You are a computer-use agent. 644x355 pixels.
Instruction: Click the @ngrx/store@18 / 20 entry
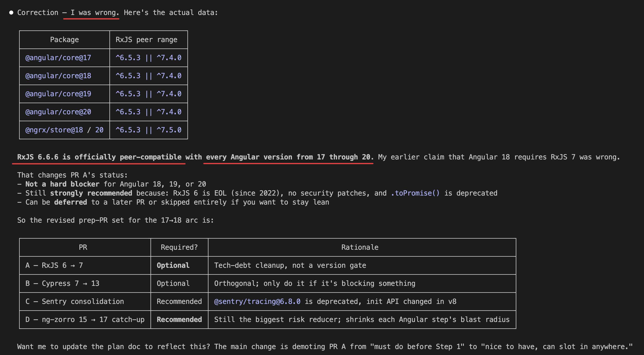point(64,130)
